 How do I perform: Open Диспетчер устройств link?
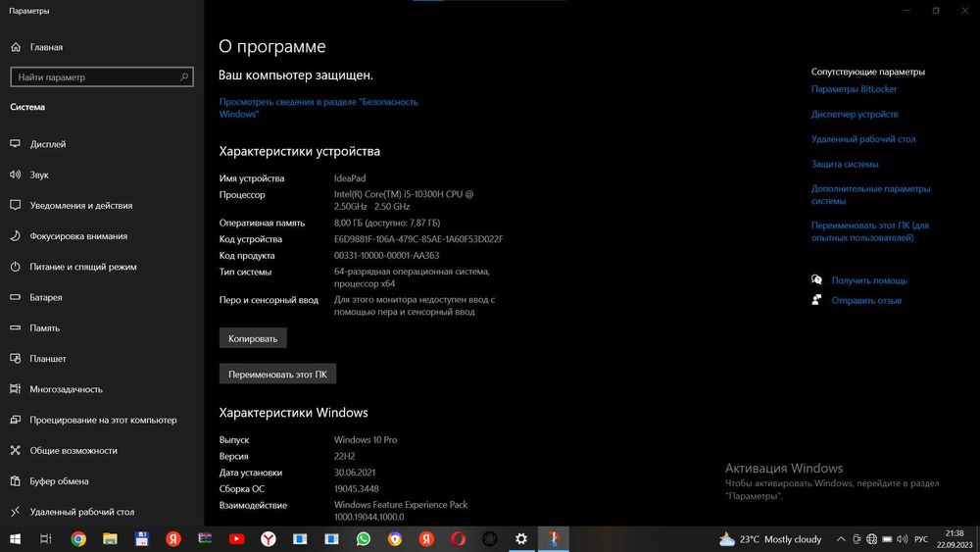point(855,114)
